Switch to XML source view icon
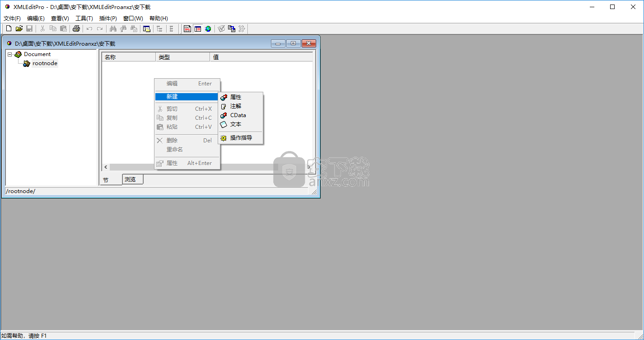The height and width of the screenshot is (340, 644). coord(187,28)
